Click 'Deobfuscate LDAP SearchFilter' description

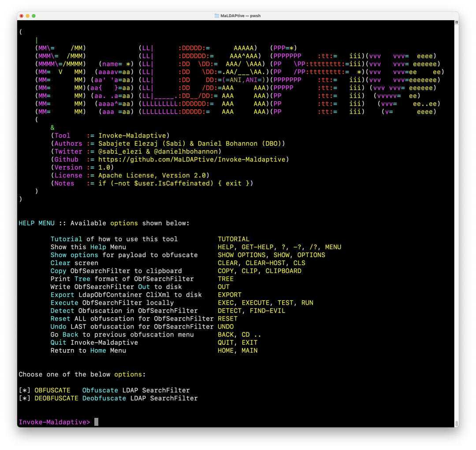(140, 398)
